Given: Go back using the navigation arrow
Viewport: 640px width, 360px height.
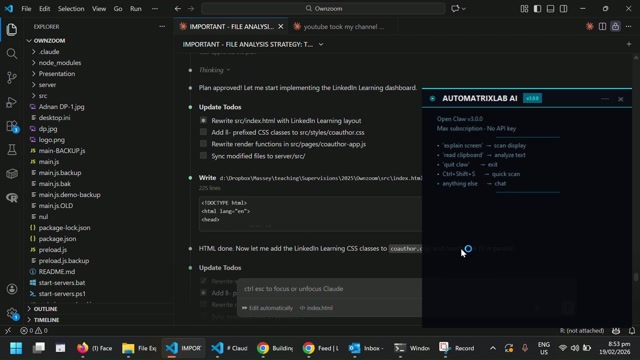Looking at the screenshot, I should [x=178, y=9].
